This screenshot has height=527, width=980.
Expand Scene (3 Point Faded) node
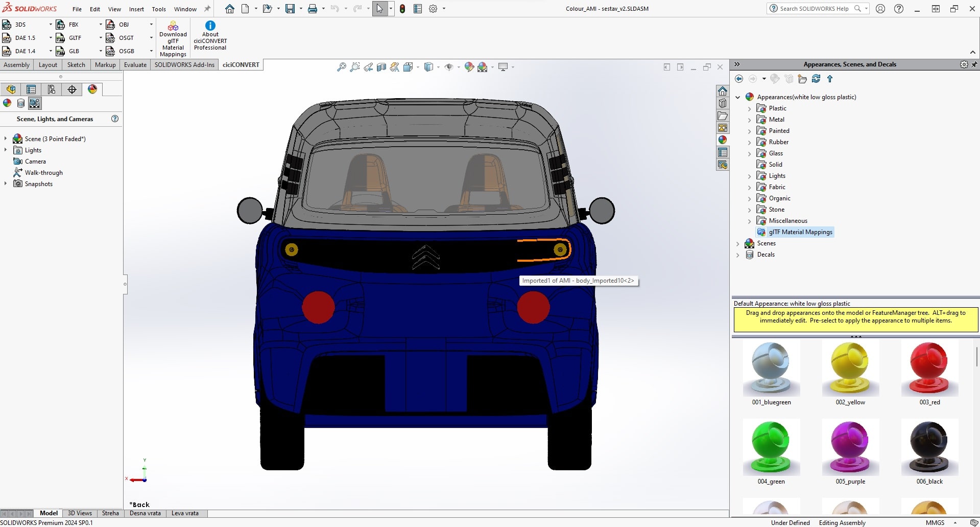pyautogui.click(x=6, y=139)
